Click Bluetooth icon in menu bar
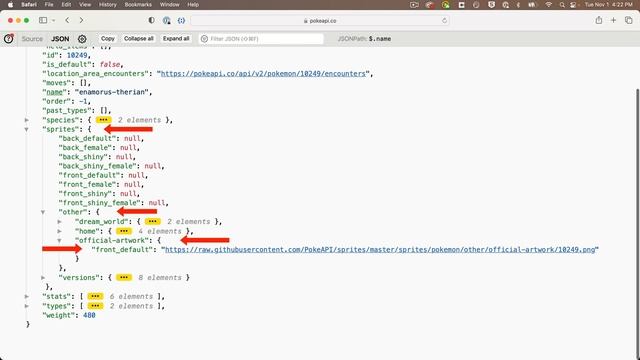Screen dimensions: 640x360 tap(518, 4)
